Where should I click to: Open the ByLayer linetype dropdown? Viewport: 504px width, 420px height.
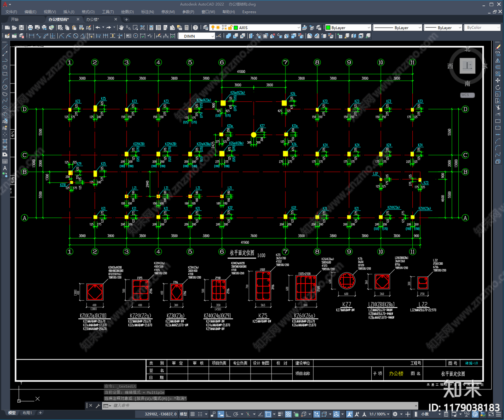pos(420,28)
